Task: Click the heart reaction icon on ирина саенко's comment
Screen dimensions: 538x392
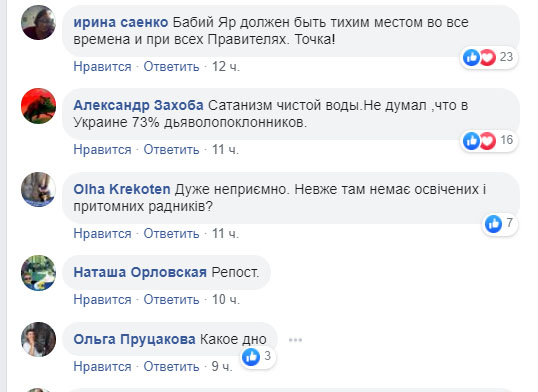Action: pos(487,57)
